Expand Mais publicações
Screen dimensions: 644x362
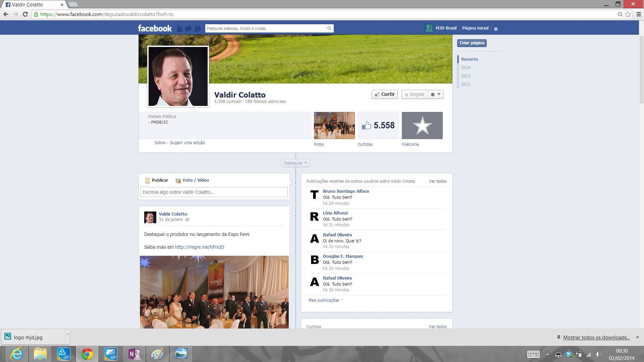325,300
